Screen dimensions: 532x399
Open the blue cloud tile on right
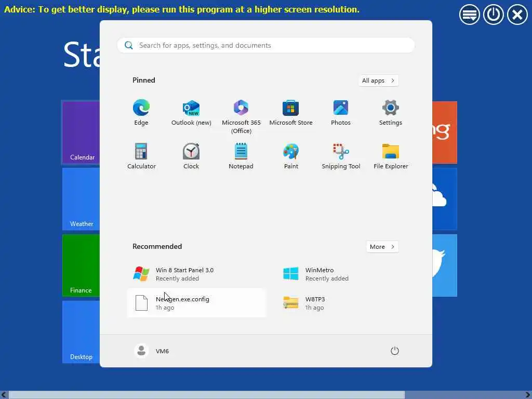tap(445, 199)
